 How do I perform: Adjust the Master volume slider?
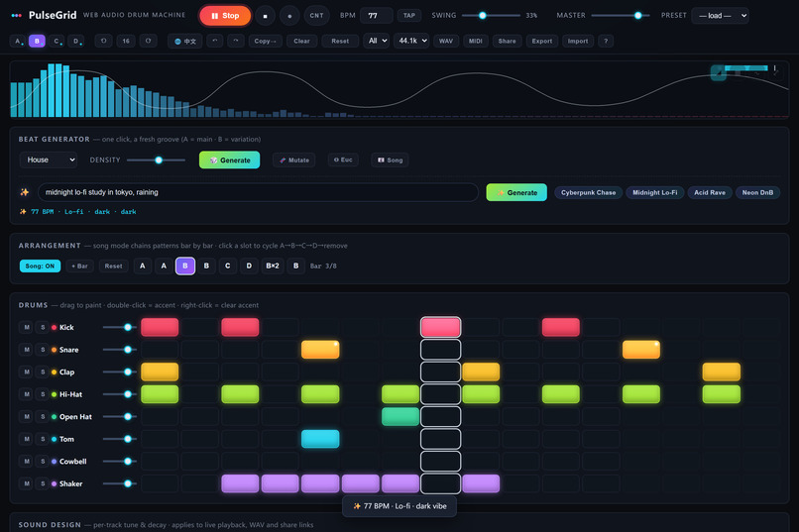621,16
